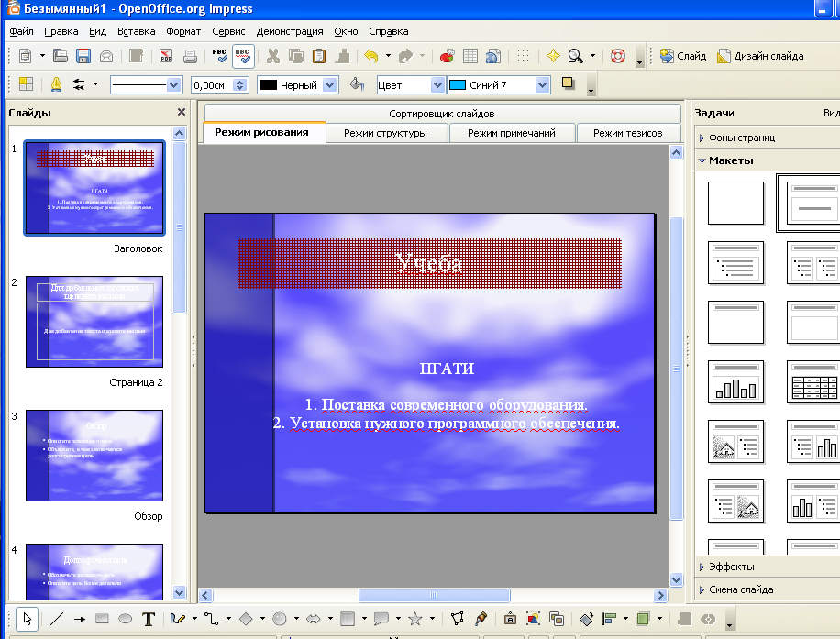This screenshot has height=639, width=840.
Task: Save the presentation with the floppy icon
Action: point(83,56)
